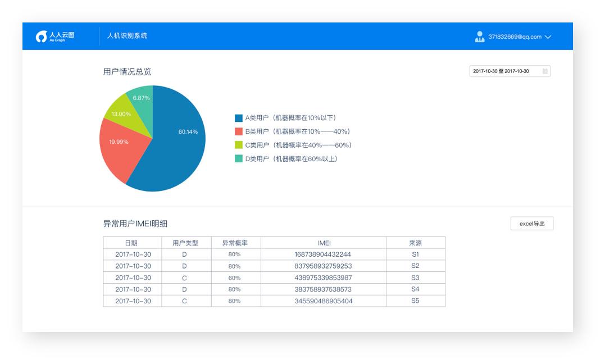Click the S2 source cell
The image size is (605, 364).
(416, 266)
